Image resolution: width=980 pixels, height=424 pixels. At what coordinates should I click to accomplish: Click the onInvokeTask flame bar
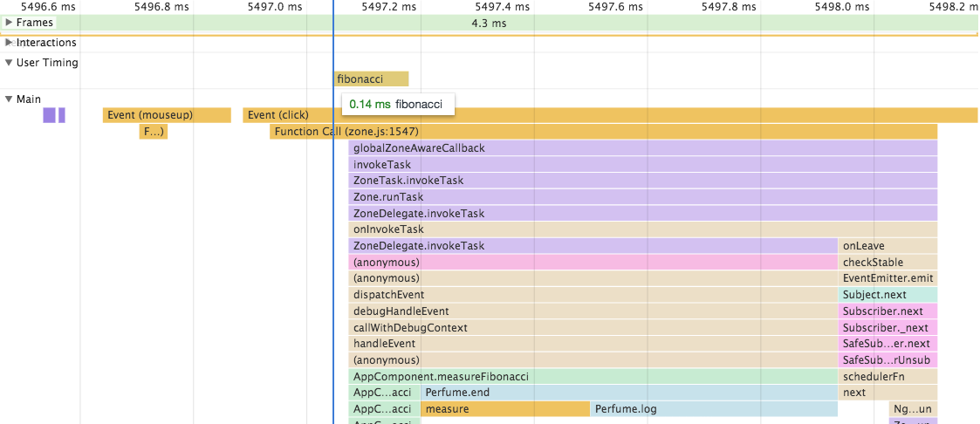point(643,229)
